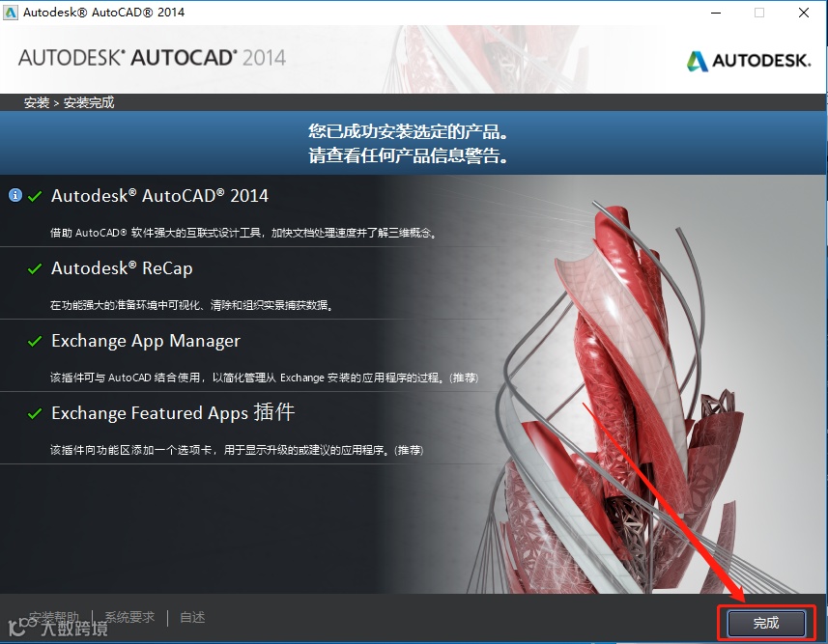Click the green checkmark next to Exchange App Manager
The width and height of the screenshot is (828, 644).
35,341
